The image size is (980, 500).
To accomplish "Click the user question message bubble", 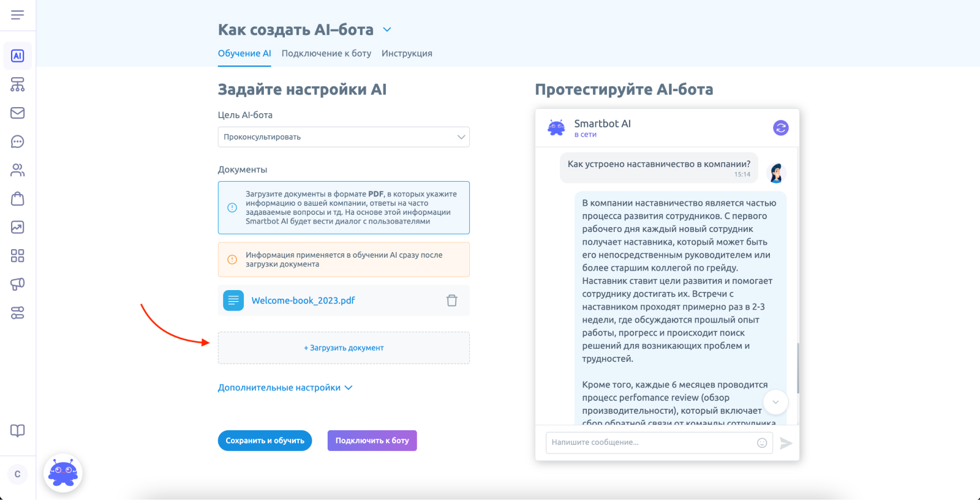I will [x=659, y=168].
